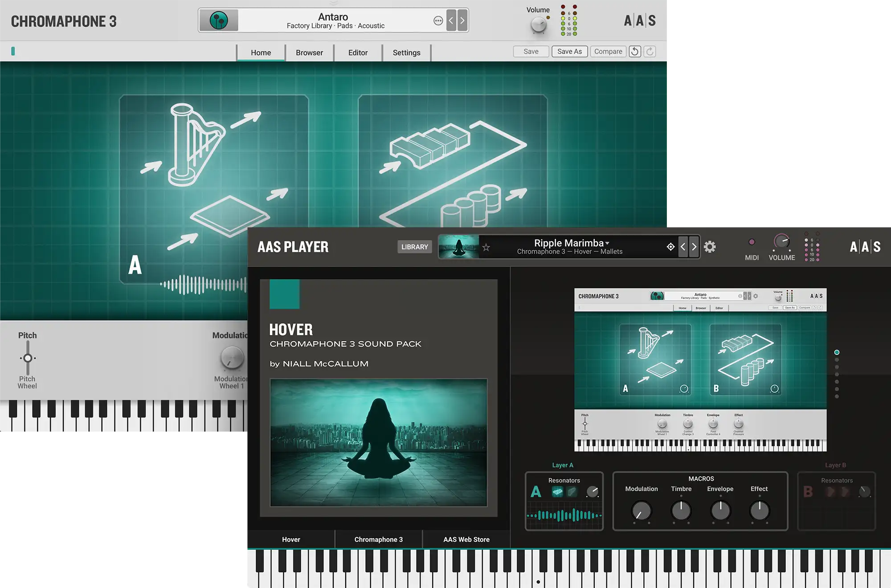Go to previous preset in AAS Player
This screenshot has height=588, width=891.
click(x=683, y=247)
